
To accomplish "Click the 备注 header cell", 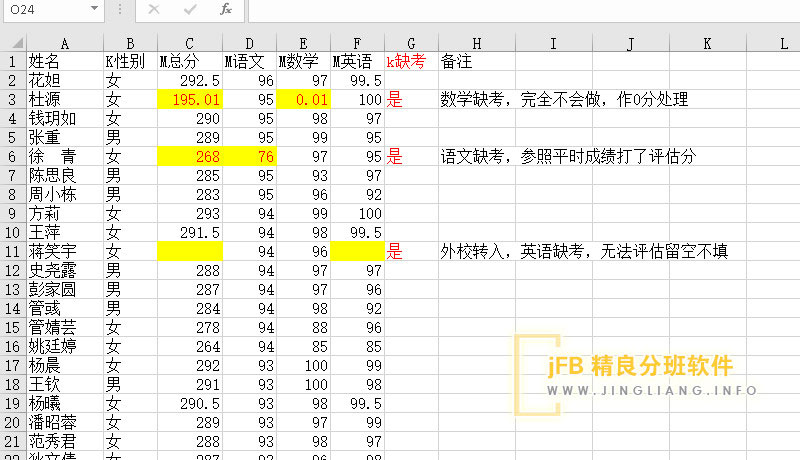I will coord(477,62).
